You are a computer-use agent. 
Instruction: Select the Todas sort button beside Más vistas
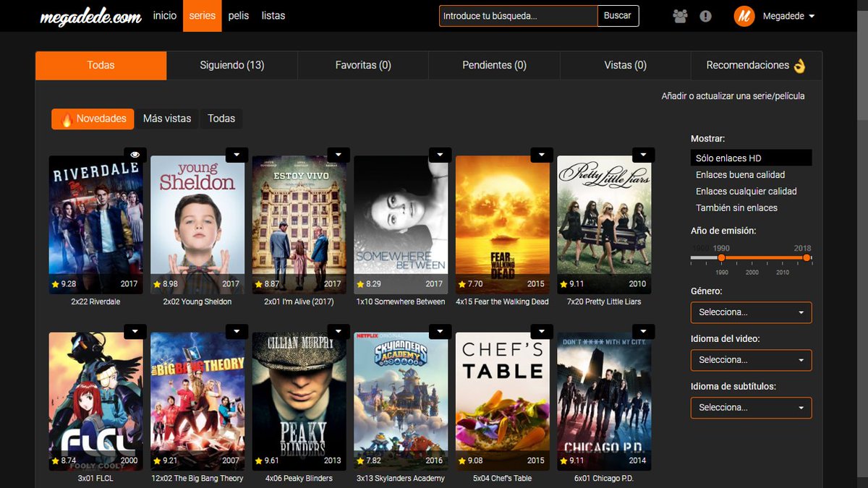point(221,119)
